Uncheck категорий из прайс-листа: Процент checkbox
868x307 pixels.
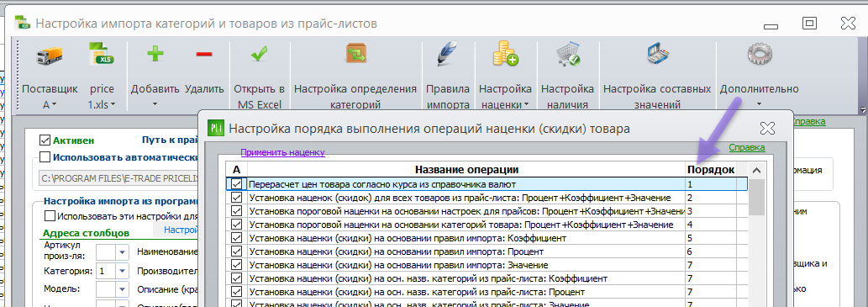[x=237, y=292]
